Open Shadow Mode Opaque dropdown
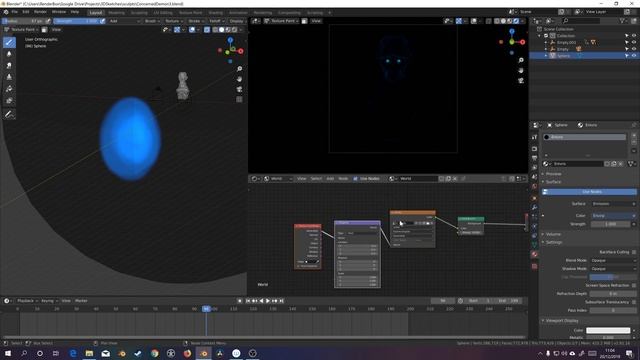 click(613, 269)
